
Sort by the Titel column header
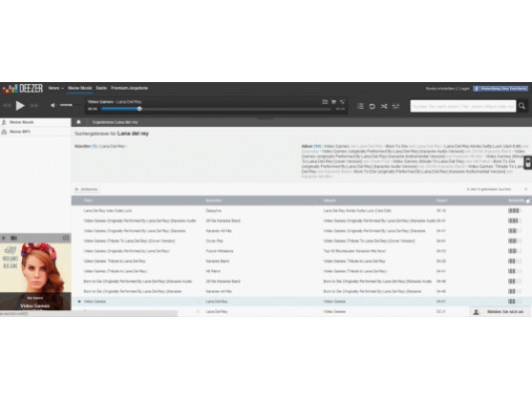pos(88,200)
